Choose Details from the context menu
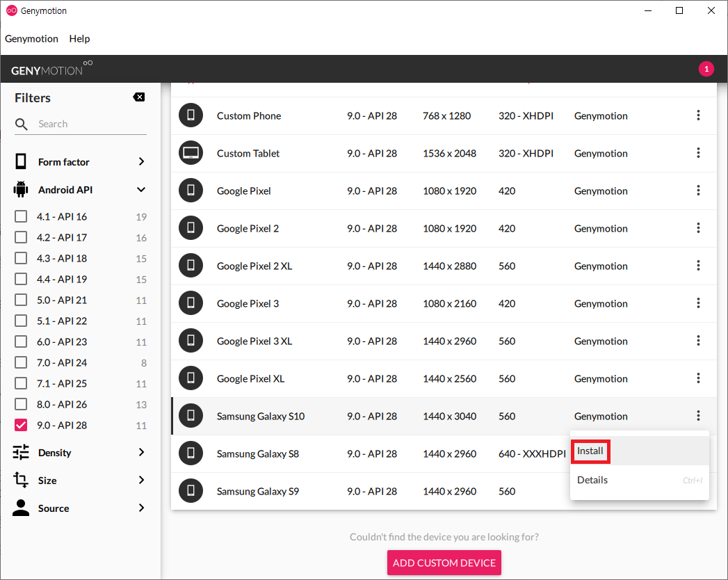728x580 pixels. tap(639, 480)
